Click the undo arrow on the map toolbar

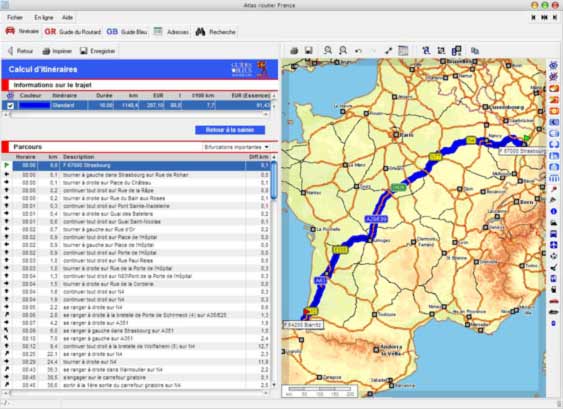pyautogui.click(x=358, y=51)
